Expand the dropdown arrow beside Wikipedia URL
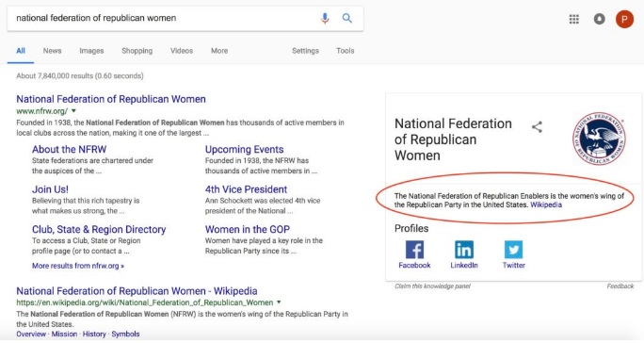The width and height of the screenshot is (644, 343). (279, 302)
